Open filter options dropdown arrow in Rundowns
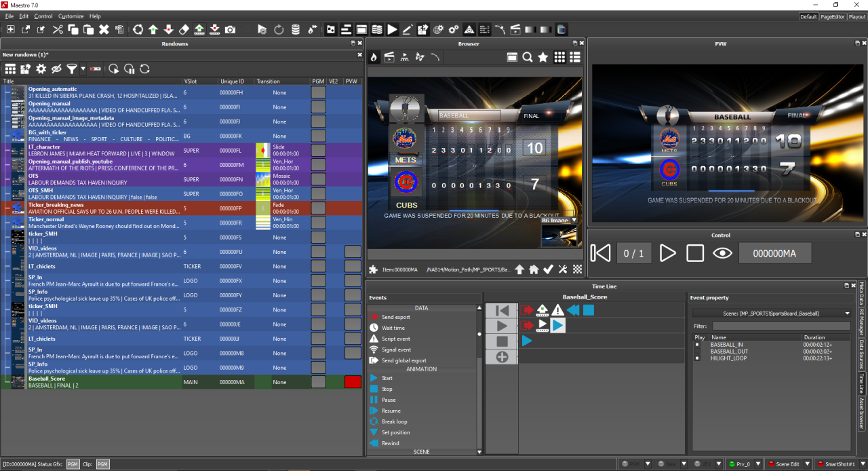Screen dimensions: 868x471 [x=83, y=69]
